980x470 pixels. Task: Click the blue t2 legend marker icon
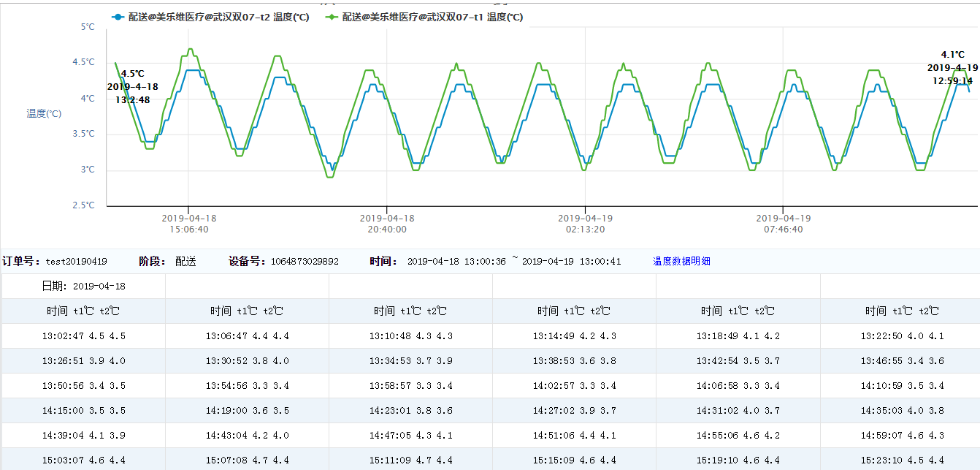click(118, 18)
